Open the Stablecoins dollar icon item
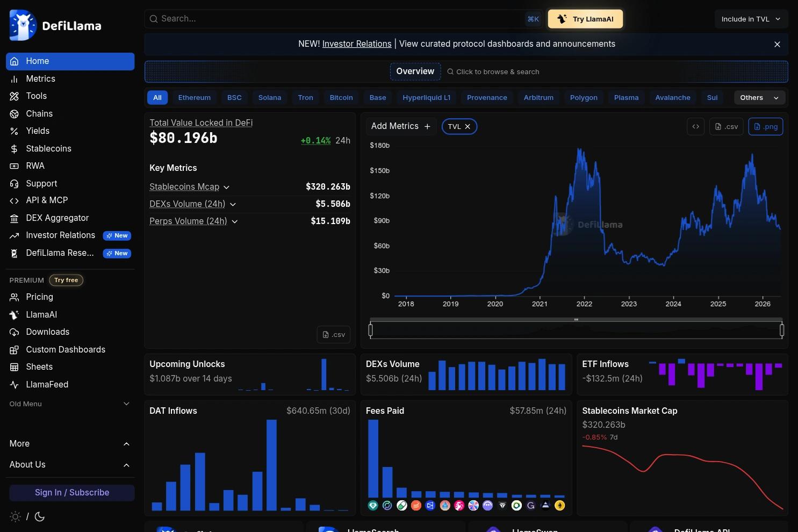798x532 pixels. 15,149
